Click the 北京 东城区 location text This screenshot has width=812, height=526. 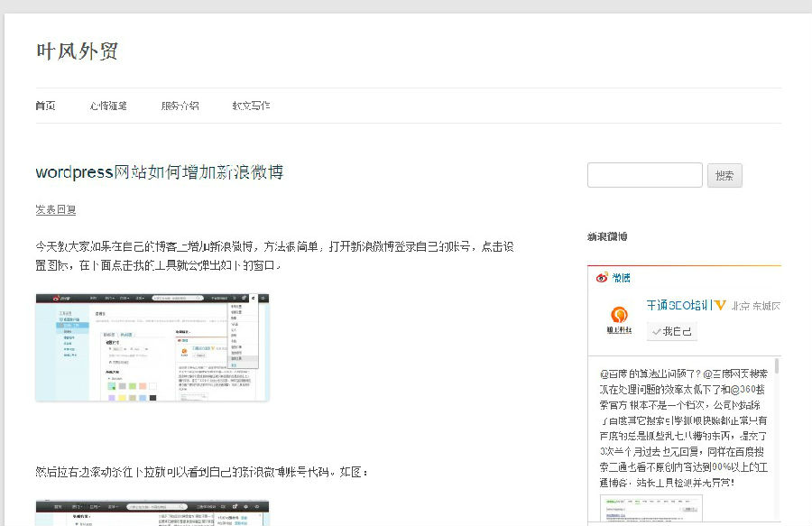pyautogui.click(x=756, y=305)
